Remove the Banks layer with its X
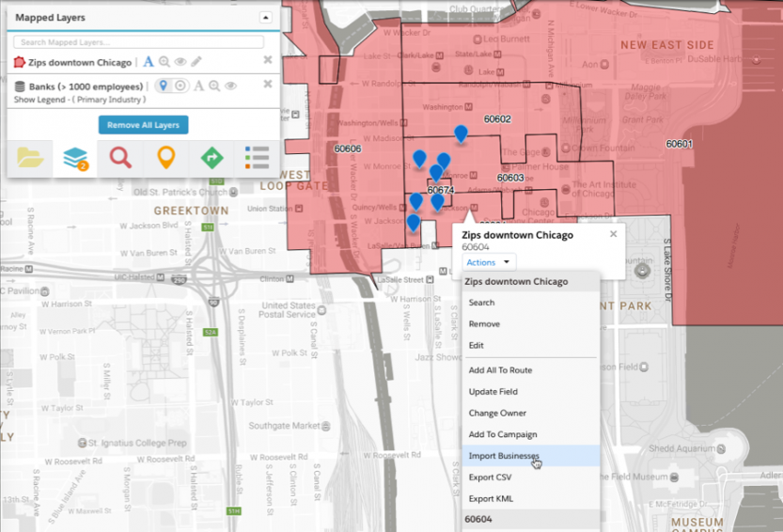 (x=268, y=84)
